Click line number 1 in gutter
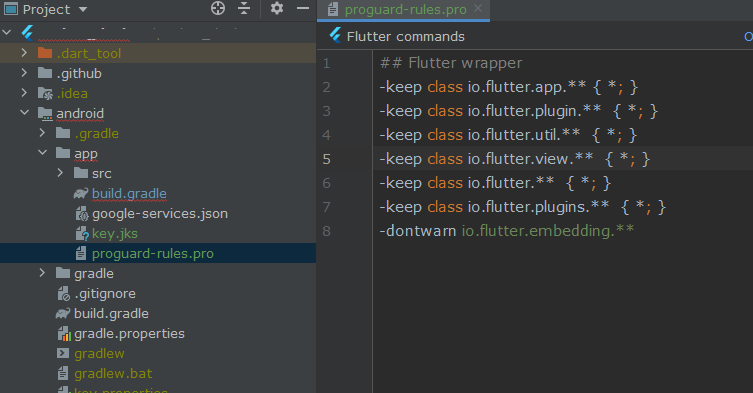The image size is (753, 393). pos(327,63)
